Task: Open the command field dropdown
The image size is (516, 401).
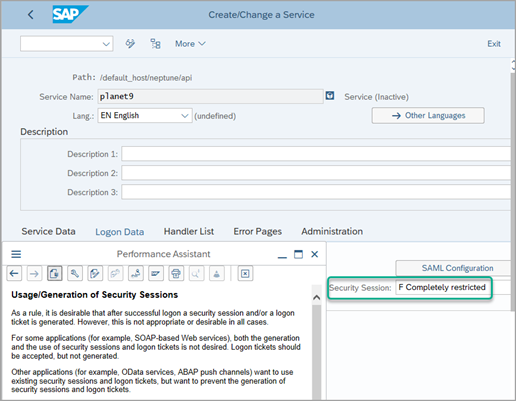Action: (67, 44)
